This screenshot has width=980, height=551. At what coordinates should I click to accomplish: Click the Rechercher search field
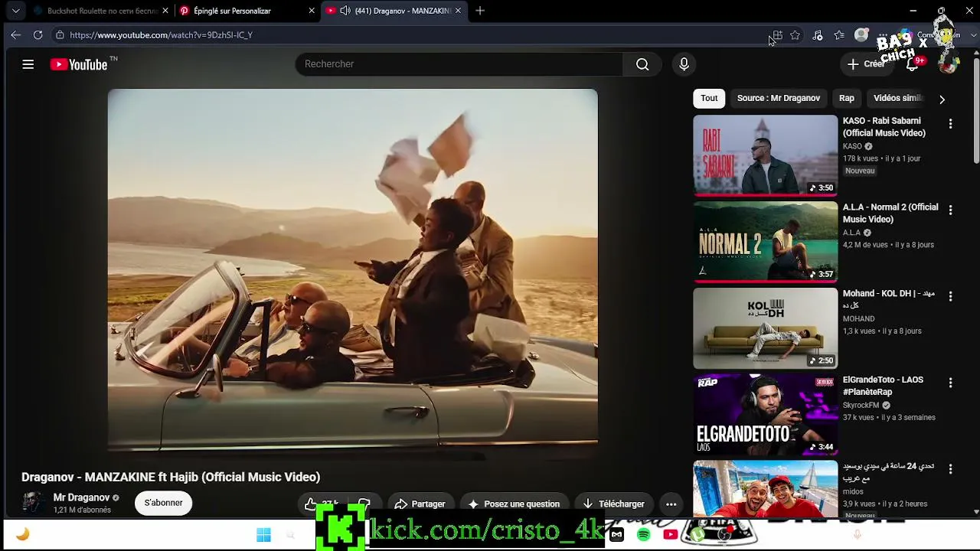pos(459,64)
